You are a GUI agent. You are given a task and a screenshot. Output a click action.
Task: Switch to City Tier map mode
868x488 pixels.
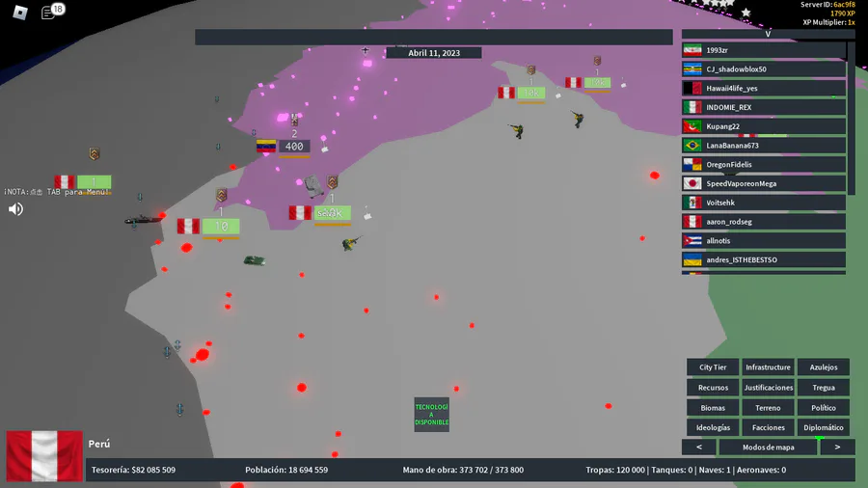point(713,367)
